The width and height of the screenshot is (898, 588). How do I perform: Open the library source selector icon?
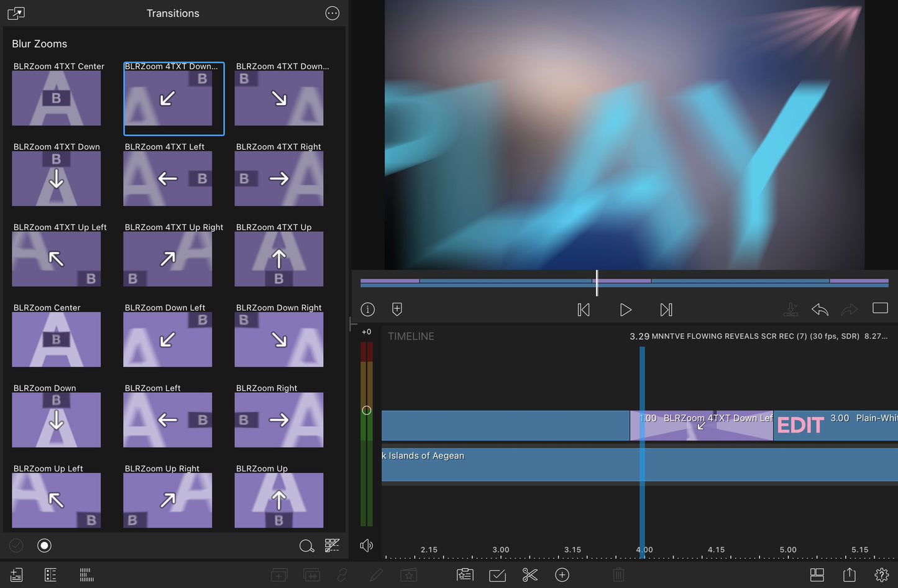(x=16, y=13)
